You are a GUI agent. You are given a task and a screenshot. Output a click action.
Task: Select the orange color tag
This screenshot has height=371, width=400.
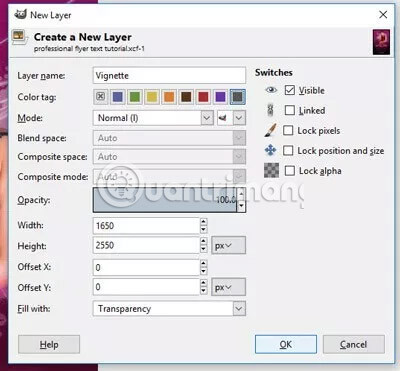pyautogui.click(x=169, y=97)
